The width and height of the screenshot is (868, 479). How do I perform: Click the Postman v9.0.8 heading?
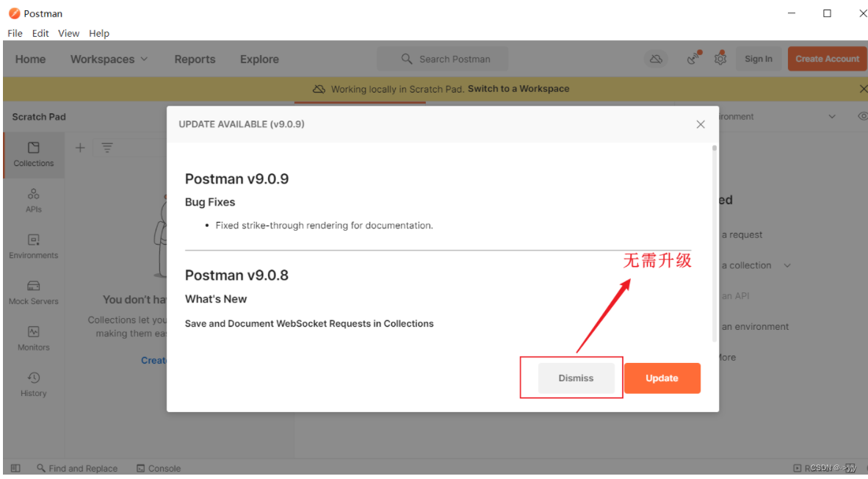pyautogui.click(x=237, y=275)
